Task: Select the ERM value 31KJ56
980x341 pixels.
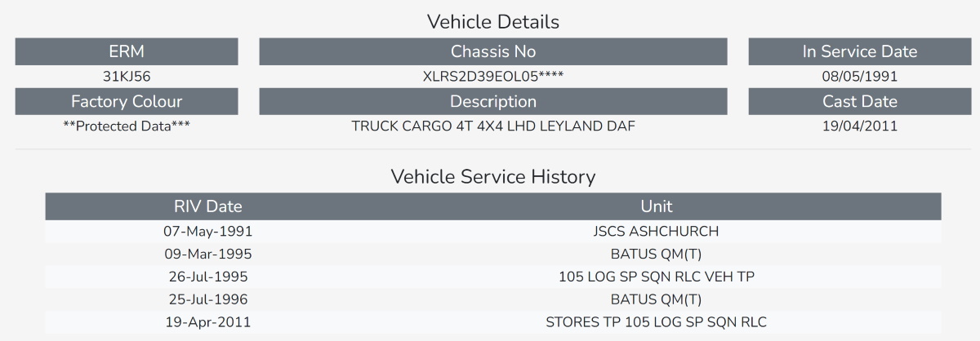Action: pyautogui.click(x=127, y=77)
